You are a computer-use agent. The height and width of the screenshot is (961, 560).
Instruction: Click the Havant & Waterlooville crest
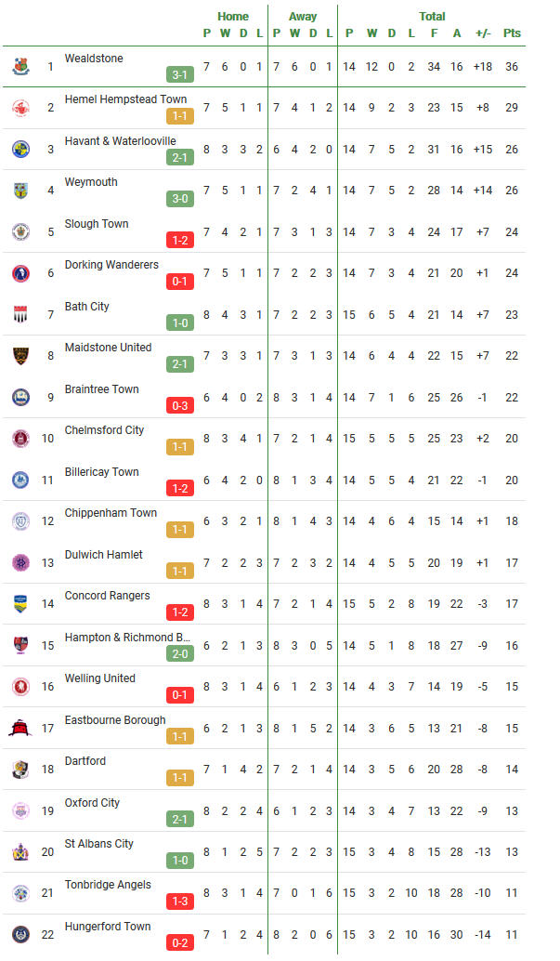20,149
